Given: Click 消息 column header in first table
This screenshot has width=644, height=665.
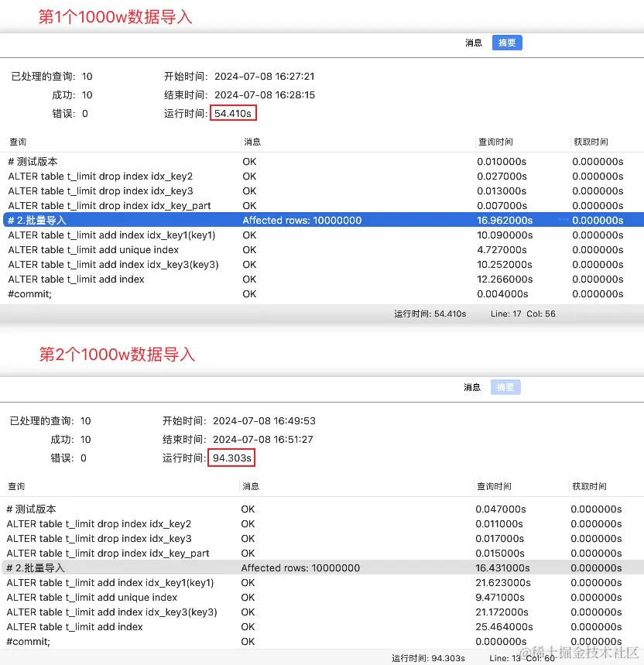Looking at the screenshot, I should pos(252,142).
